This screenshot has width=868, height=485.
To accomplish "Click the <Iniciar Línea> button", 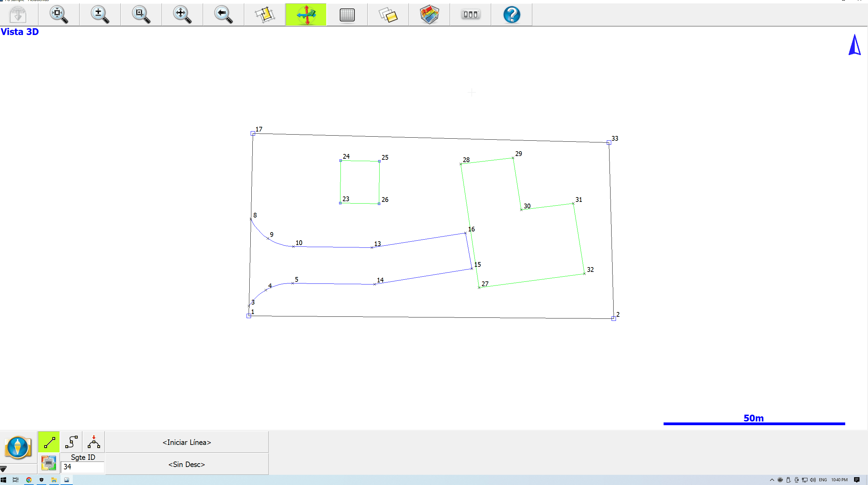I will coord(187,442).
